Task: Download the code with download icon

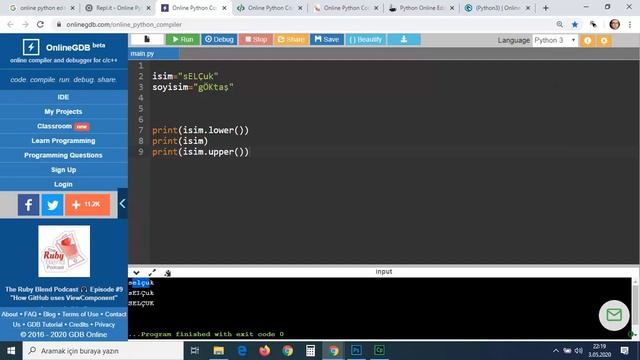Action: [x=404, y=39]
